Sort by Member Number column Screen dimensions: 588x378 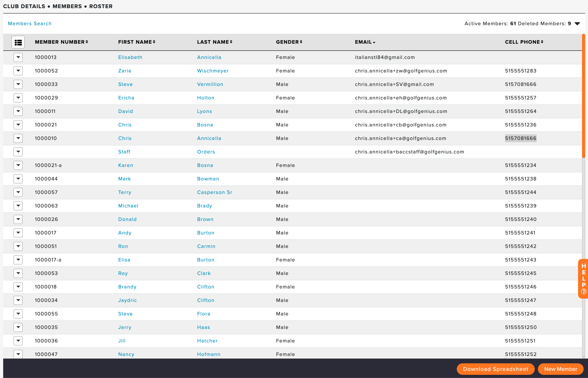click(x=61, y=42)
